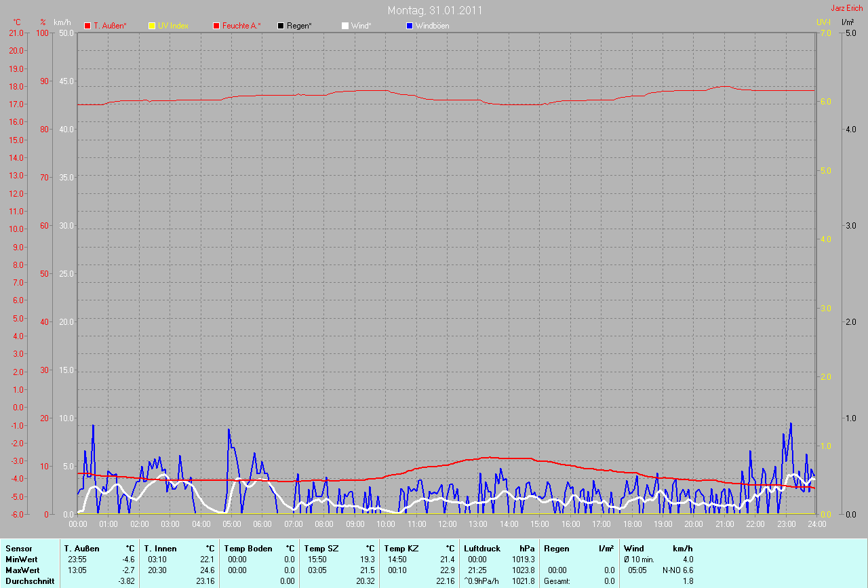Click the blue Windböen legend swatch
The height and width of the screenshot is (588, 868).
pos(410,26)
